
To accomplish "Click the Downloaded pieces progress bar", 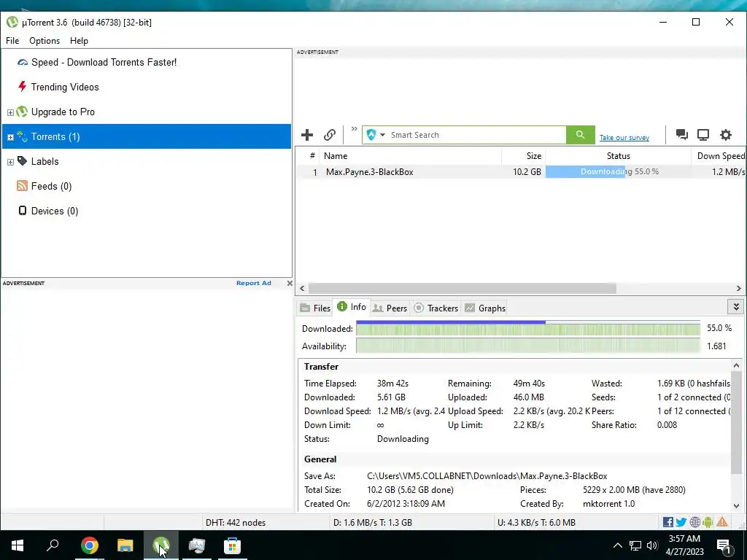I will (x=528, y=329).
